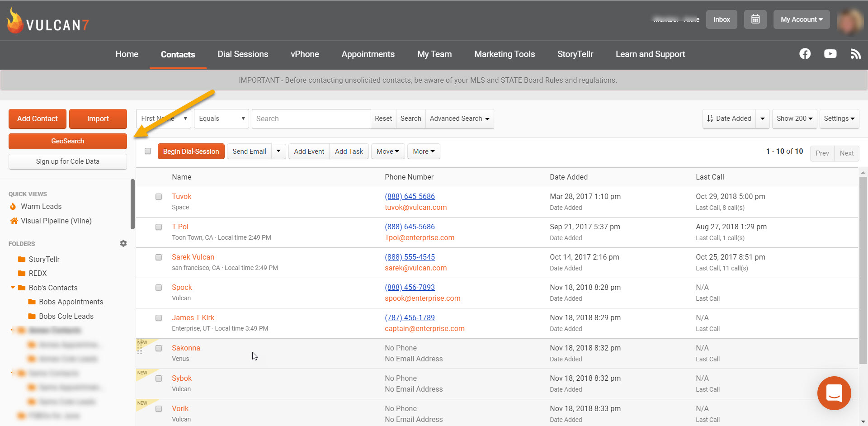Open the Settings dropdown

pos(839,118)
